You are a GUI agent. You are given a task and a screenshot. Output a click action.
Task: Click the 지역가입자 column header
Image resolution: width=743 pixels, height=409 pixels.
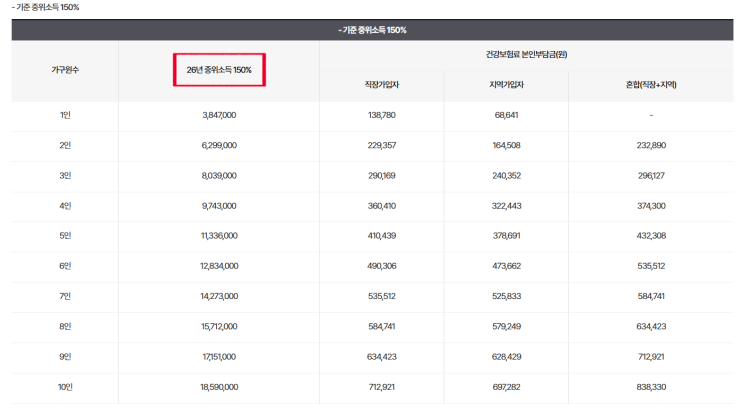point(506,84)
